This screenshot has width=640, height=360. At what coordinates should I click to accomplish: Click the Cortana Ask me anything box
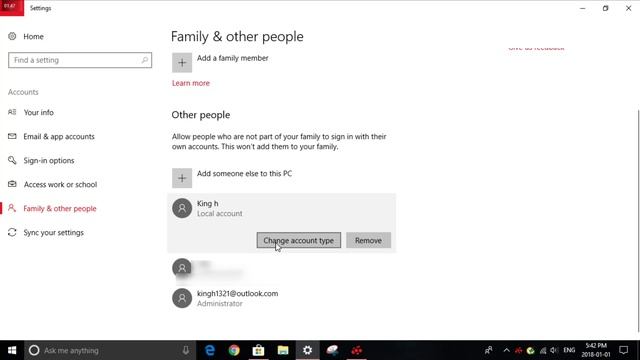click(110, 350)
